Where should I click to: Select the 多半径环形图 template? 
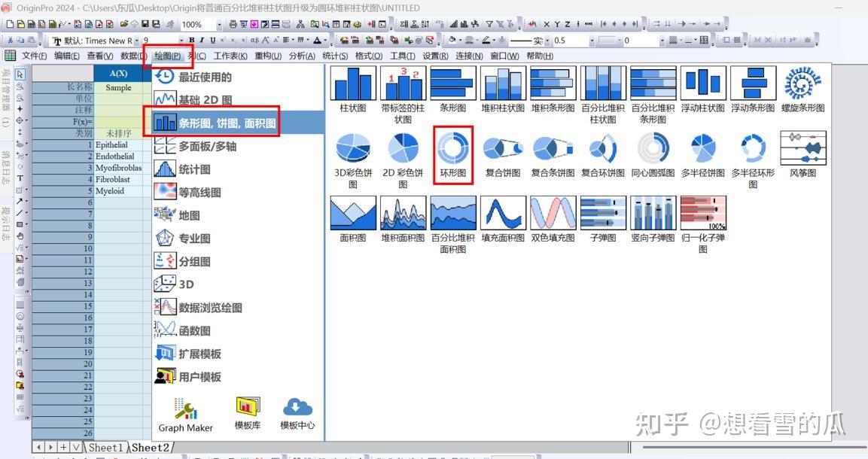(753, 160)
